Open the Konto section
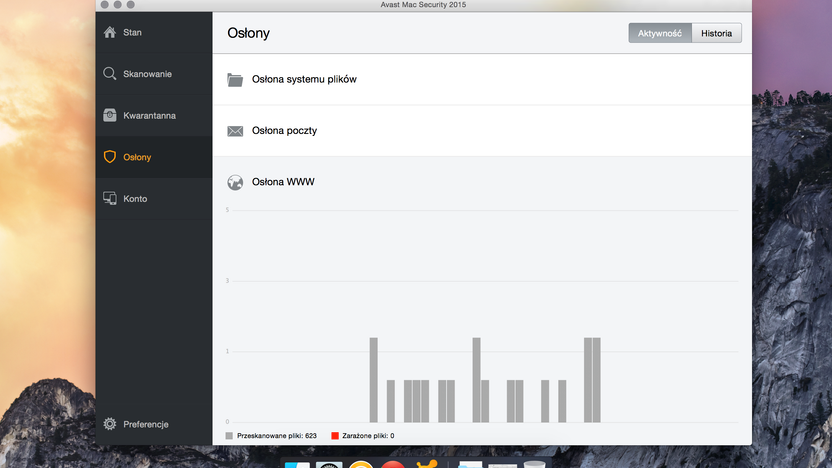 pyautogui.click(x=154, y=198)
